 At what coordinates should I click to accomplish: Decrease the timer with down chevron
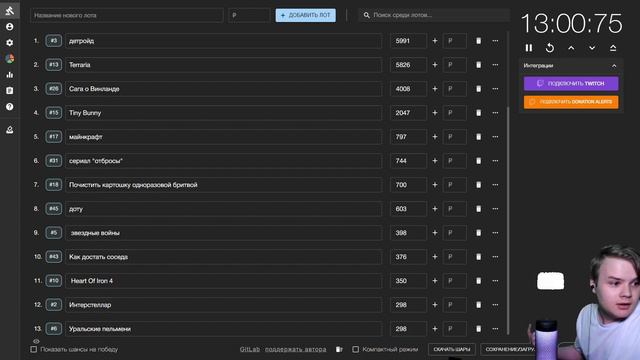coord(592,48)
